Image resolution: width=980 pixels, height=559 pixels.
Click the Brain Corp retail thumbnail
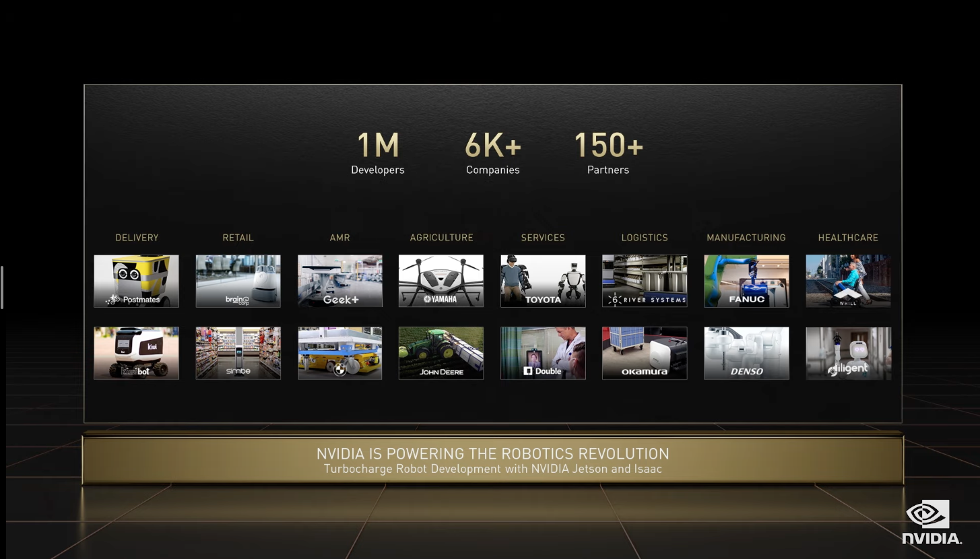tap(238, 281)
